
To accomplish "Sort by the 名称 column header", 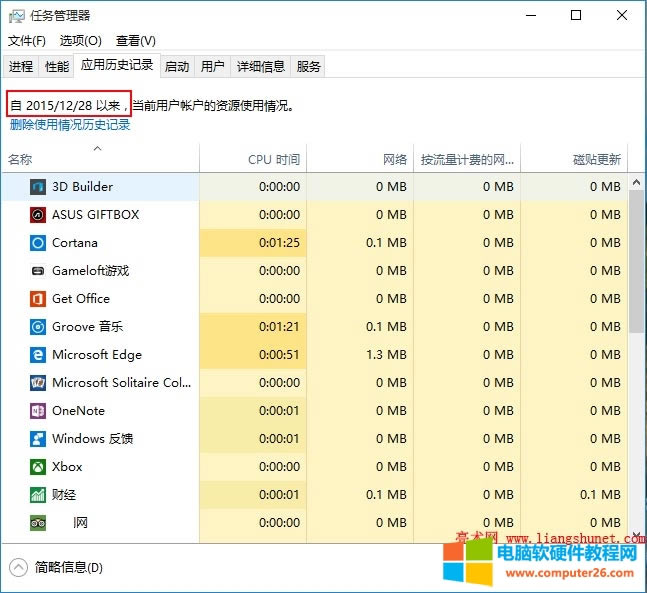I will [x=100, y=158].
